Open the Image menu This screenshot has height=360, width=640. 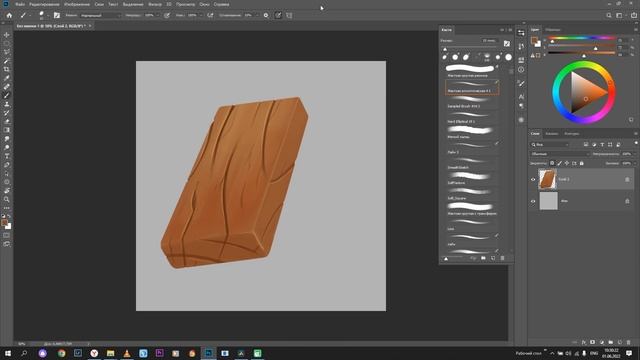tap(77, 4)
